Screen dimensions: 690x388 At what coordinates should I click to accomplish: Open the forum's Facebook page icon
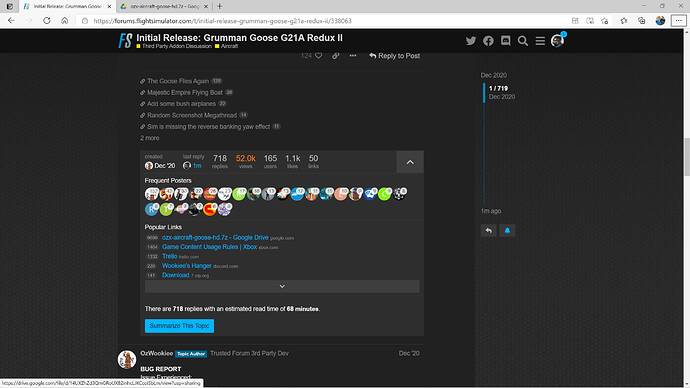point(488,41)
